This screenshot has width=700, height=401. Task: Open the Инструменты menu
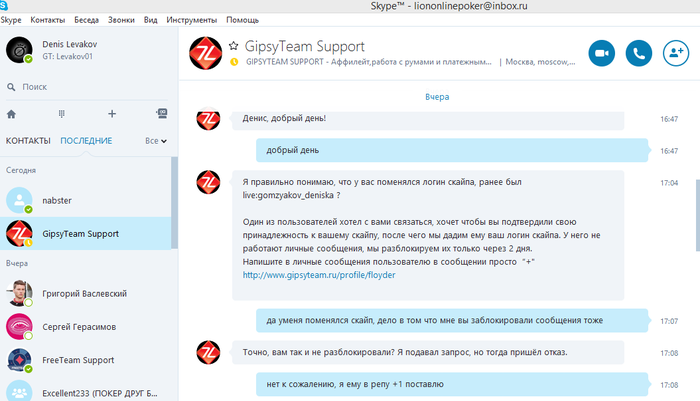tap(192, 20)
